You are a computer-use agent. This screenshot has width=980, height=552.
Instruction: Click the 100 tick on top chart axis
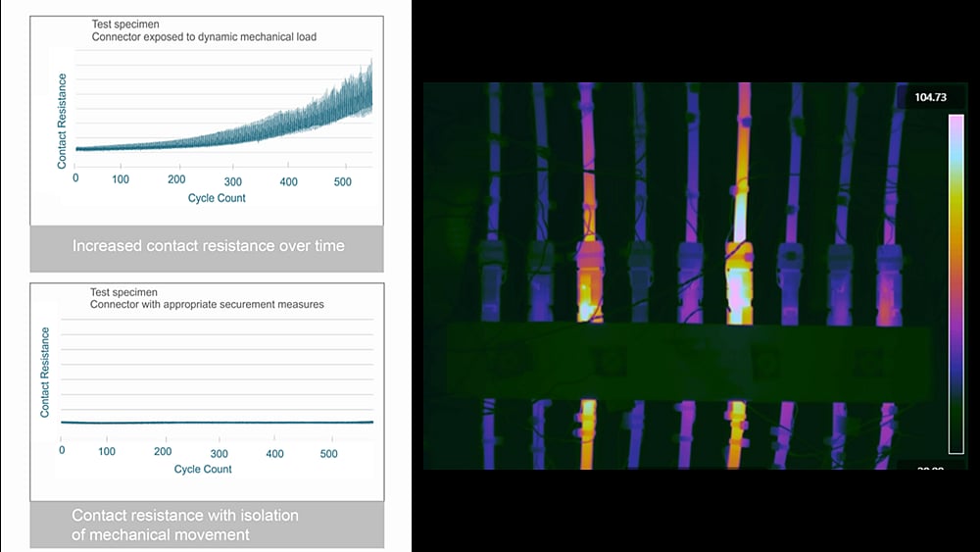[121, 182]
